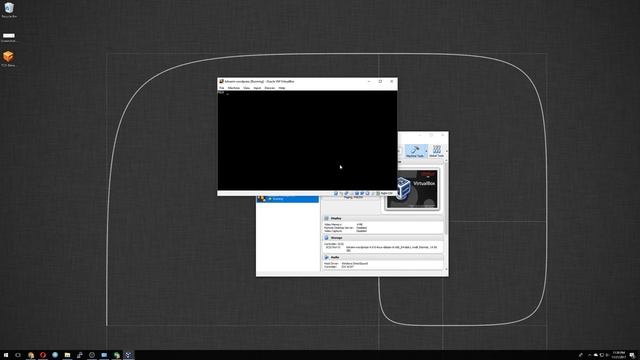The width and height of the screenshot is (640, 360).
Task: Open the Display section header
Action: [x=383, y=218]
